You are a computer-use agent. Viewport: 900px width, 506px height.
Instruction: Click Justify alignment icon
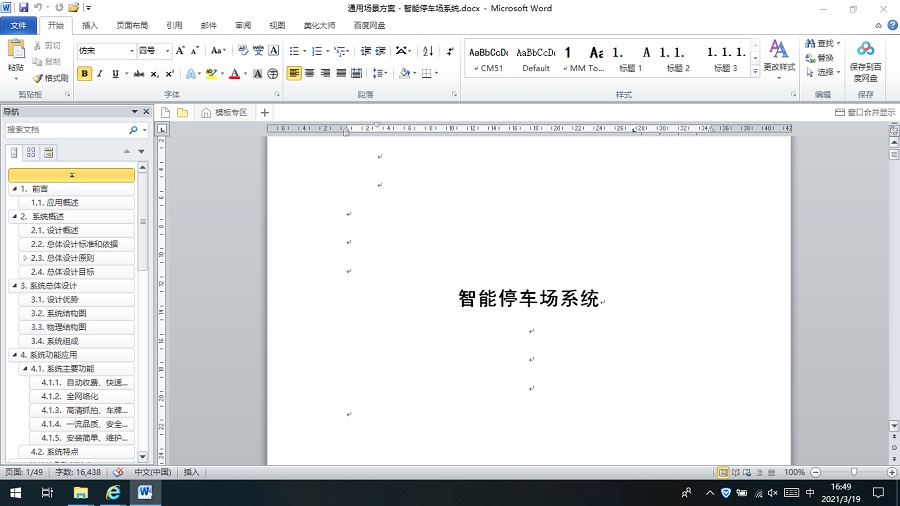pyautogui.click(x=341, y=73)
